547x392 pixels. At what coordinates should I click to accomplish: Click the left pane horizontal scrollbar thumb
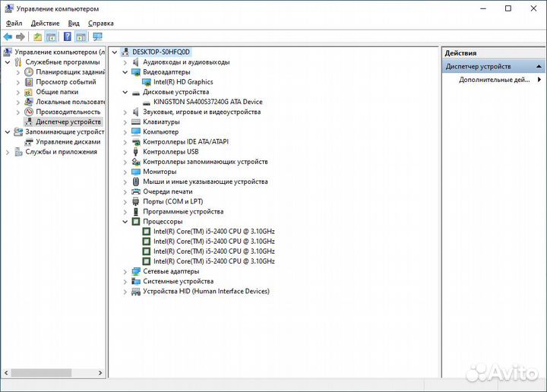(x=41, y=373)
